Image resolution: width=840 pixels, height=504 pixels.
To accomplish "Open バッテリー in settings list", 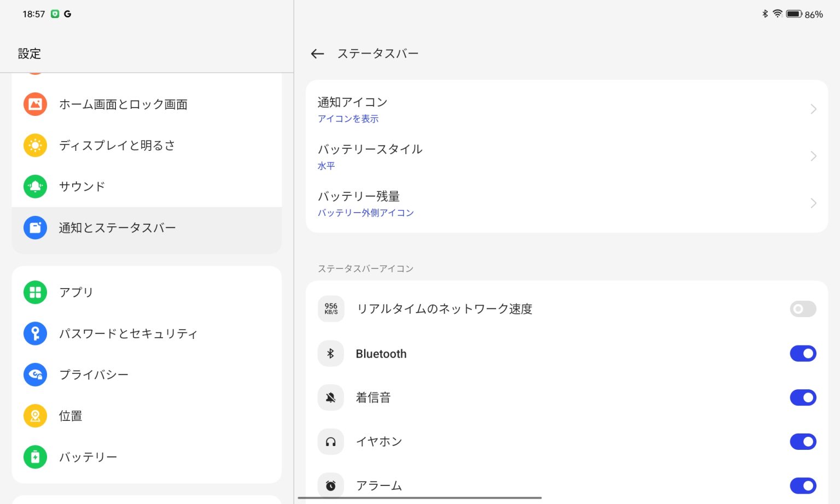I will tap(147, 457).
